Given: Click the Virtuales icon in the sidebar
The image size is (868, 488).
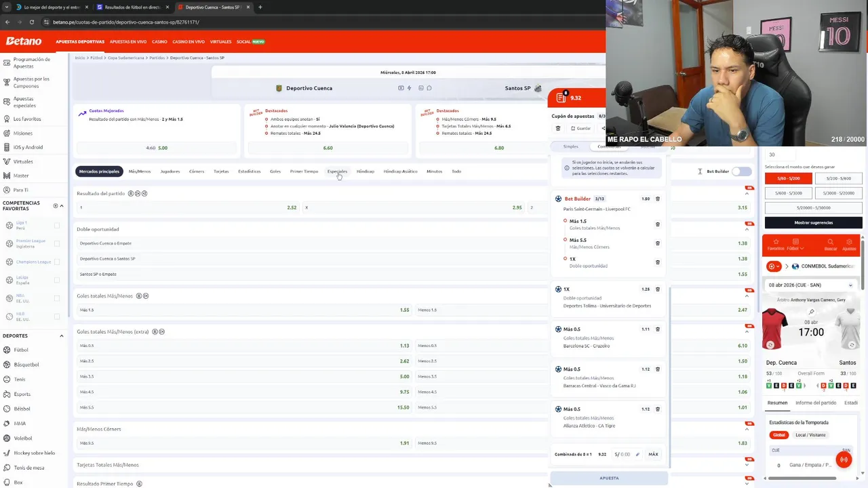Looking at the screenshot, I should (x=7, y=161).
